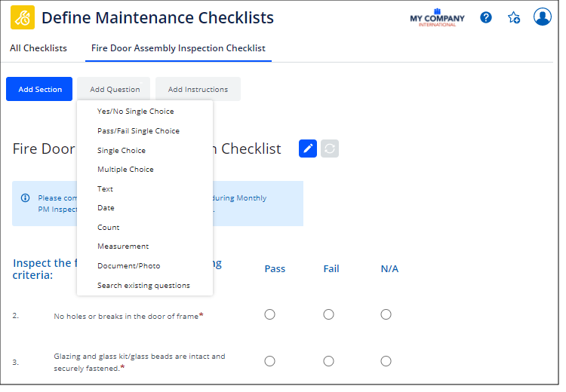Image resolution: width=566 pixels, height=392 pixels.
Task: Collapse the Add Question dropdown
Action: coord(115,89)
